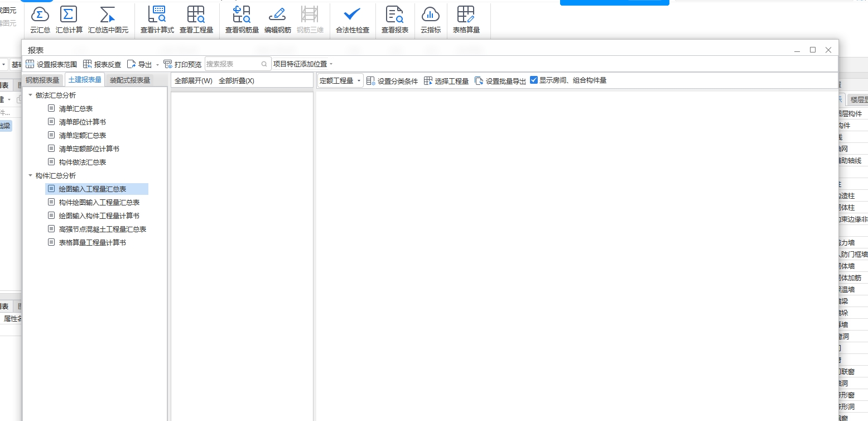
Task: Click 设置批量导出 button
Action: click(x=500, y=81)
